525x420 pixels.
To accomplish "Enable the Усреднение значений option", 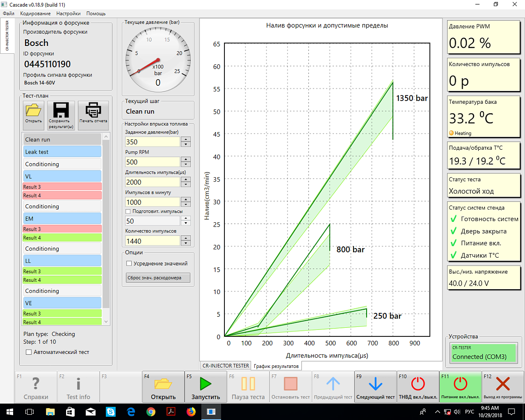I will [x=129, y=263].
